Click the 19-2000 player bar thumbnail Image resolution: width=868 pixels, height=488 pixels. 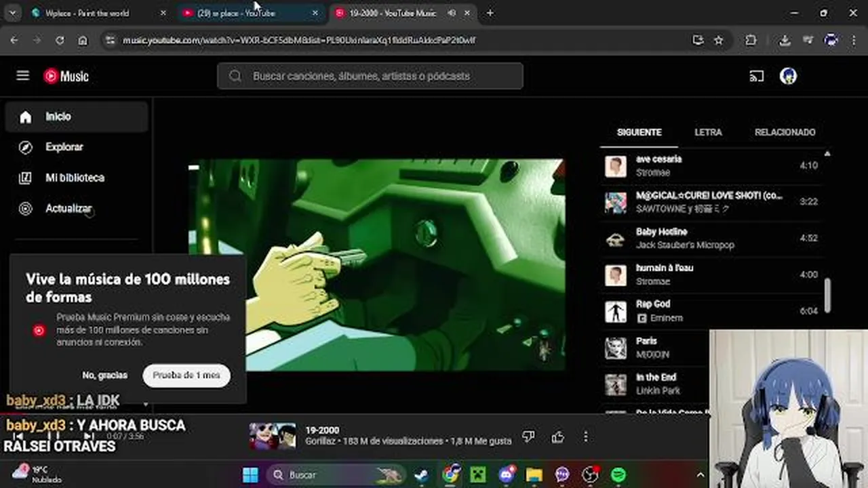click(x=273, y=436)
